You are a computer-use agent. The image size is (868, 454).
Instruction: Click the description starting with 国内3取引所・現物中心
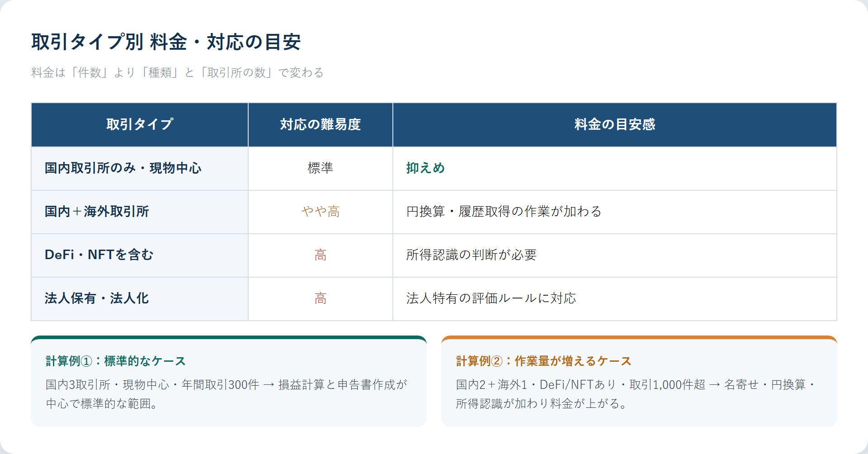point(226,394)
